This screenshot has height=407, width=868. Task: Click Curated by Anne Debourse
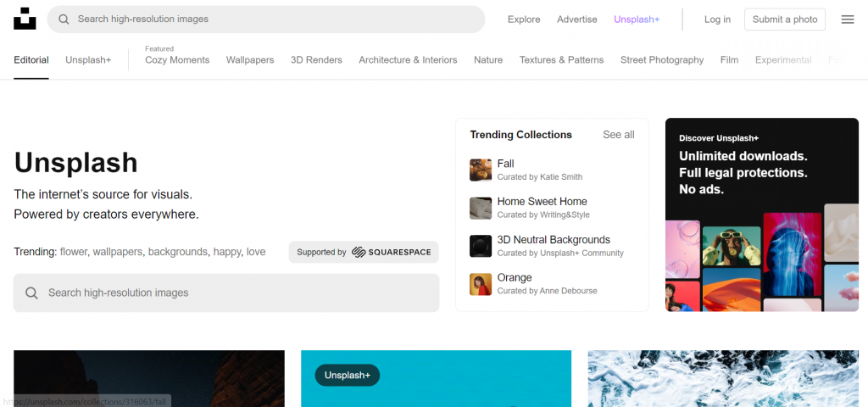547,291
